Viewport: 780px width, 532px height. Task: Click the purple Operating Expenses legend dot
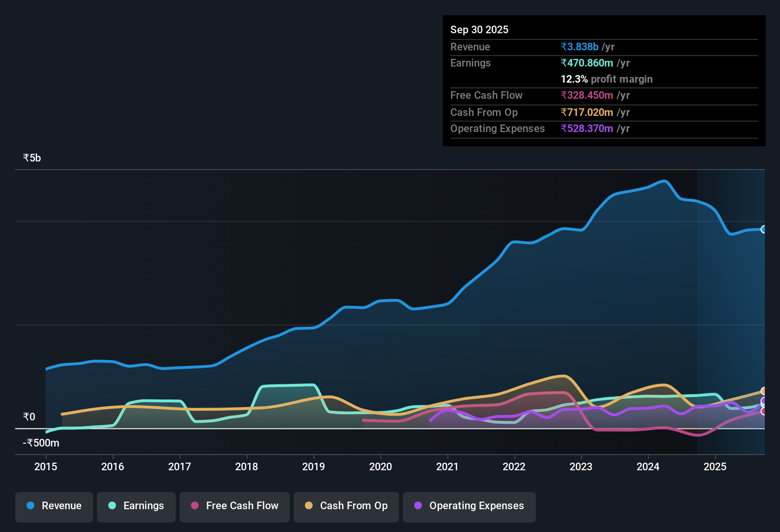pyautogui.click(x=417, y=506)
